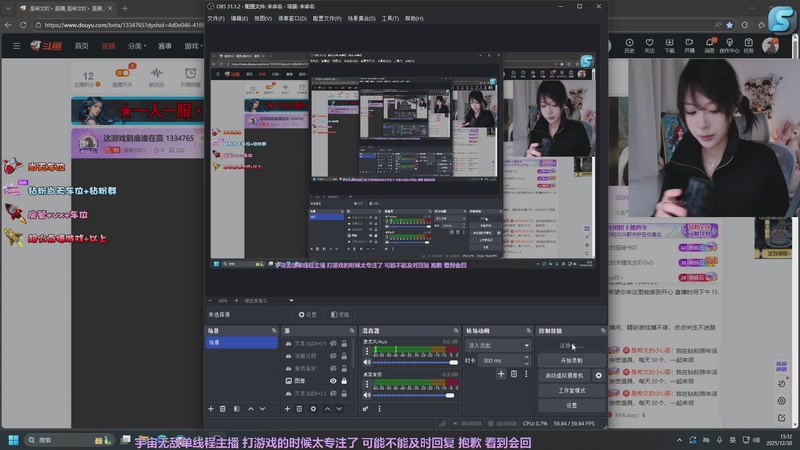Increase transition duration with up stepper

click(x=527, y=358)
